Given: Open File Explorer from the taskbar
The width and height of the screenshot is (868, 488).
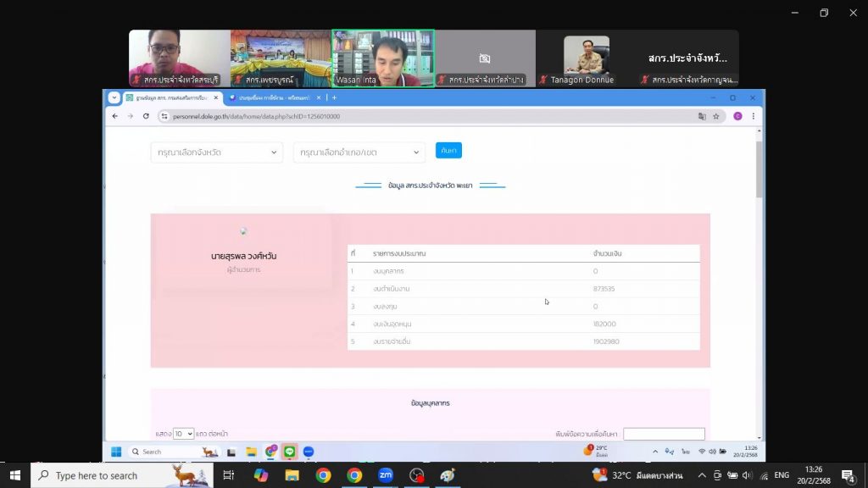Looking at the screenshot, I should [x=292, y=475].
